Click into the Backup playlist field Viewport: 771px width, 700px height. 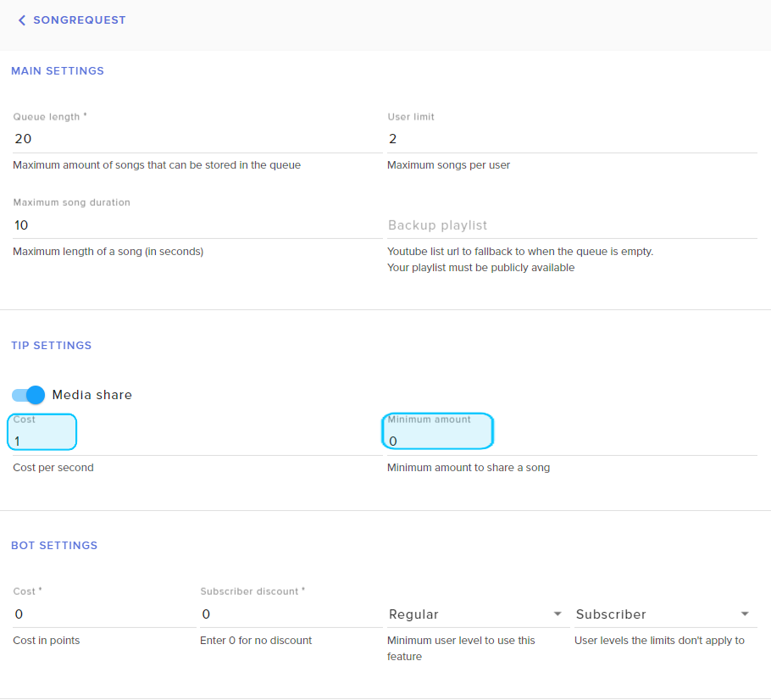click(x=571, y=225)
